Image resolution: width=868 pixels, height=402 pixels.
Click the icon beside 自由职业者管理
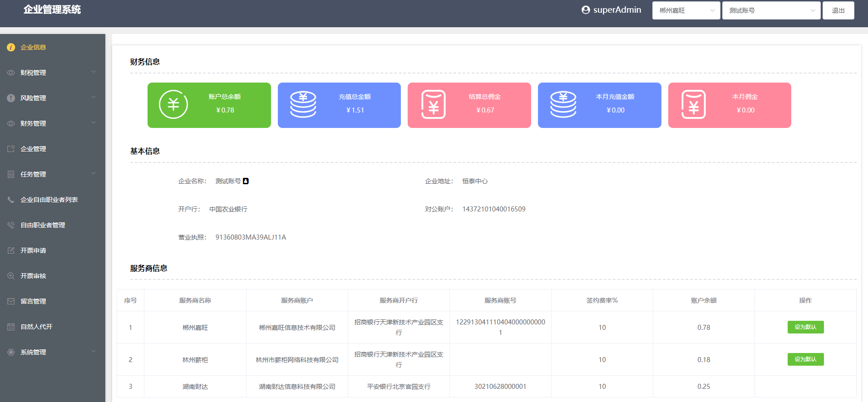(11, 225)
